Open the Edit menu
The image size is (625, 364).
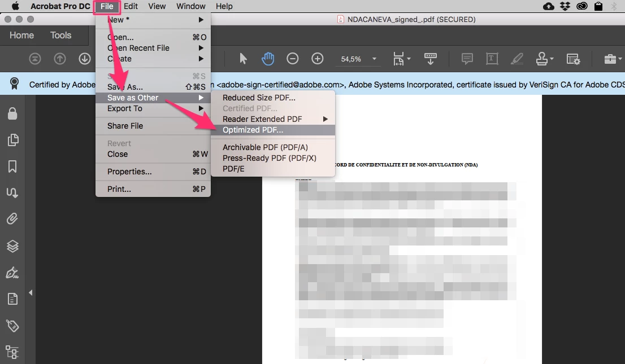pos(131,6)
